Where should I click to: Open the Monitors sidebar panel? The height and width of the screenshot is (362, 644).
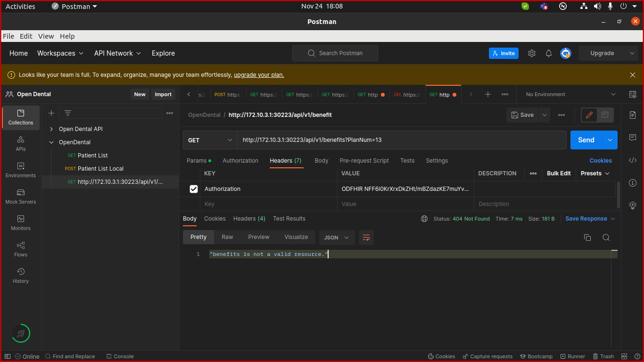pos(21,223)
